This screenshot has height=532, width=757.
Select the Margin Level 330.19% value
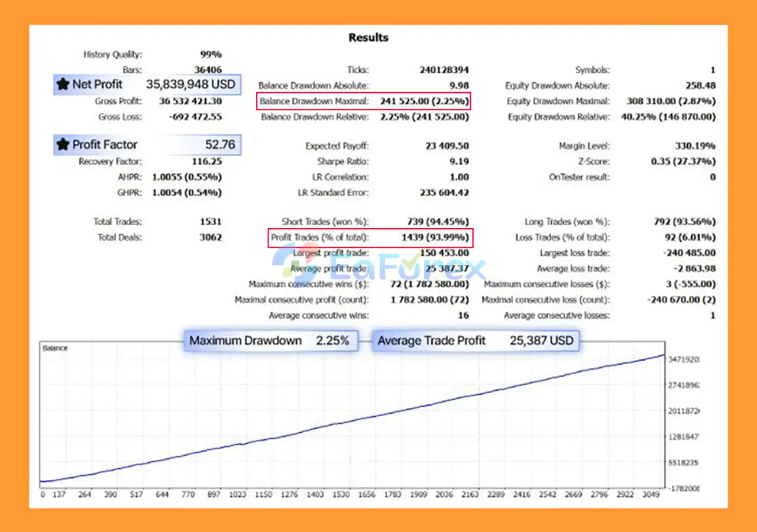(695, 146)
